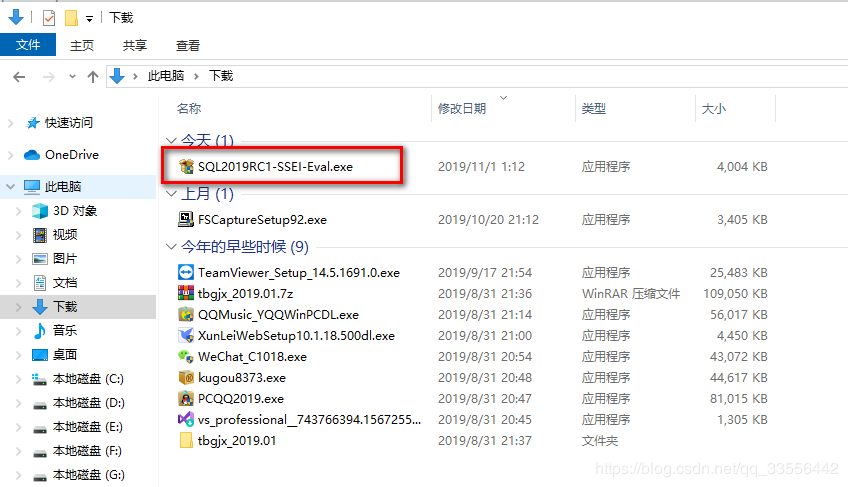This screenshot has width=848, height=487.
Task: Select the TeamViewer_Setup_14.5.1691.0.exe filename
Action: pyautogui.click(x=299, y=273)
